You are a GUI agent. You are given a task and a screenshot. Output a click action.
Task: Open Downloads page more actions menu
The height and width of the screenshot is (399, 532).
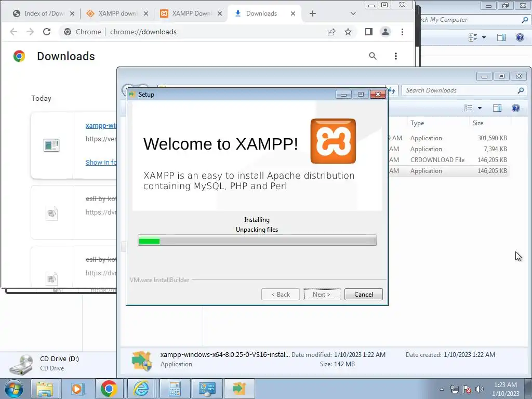pos(395,56)
